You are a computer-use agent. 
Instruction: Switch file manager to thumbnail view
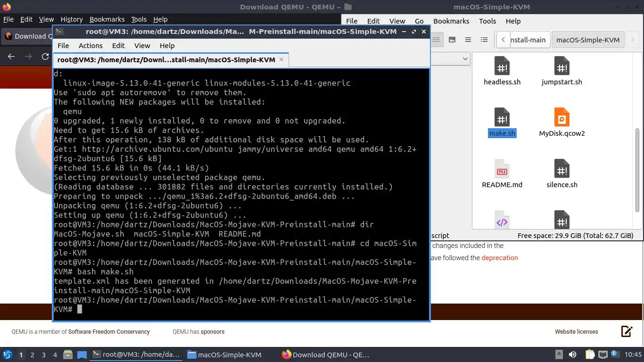click(452, 40)
